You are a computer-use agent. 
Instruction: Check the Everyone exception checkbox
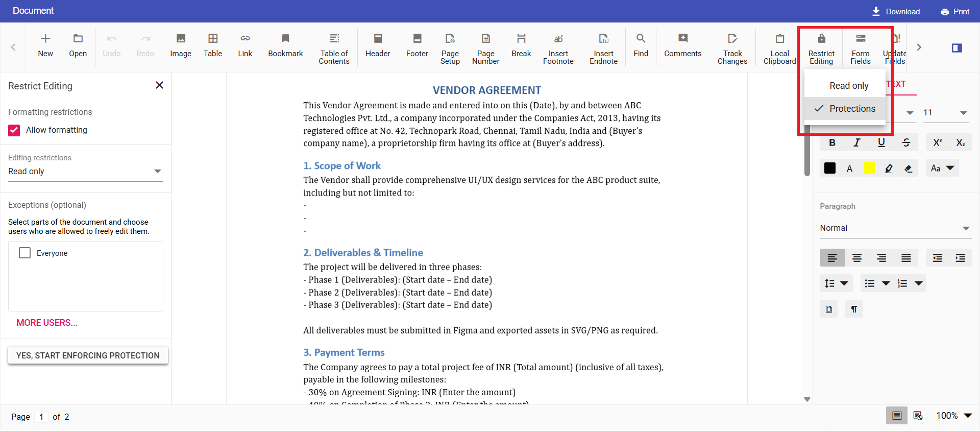[24, 253]
